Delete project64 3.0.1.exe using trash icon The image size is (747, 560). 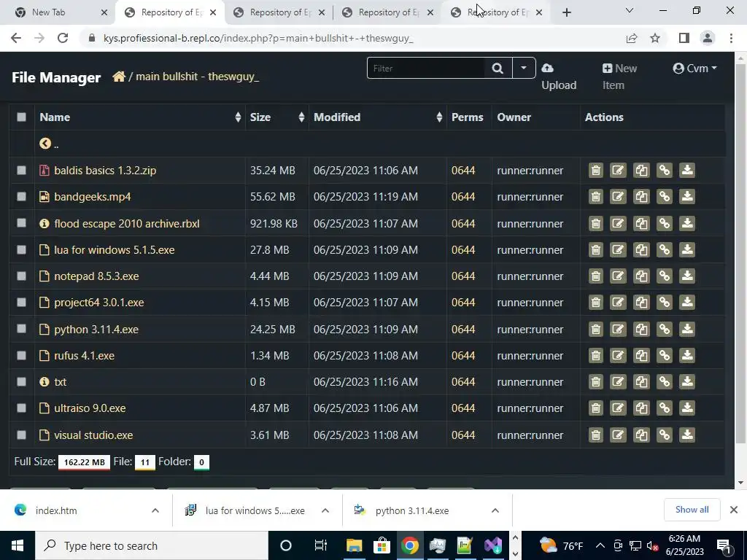(x=595, y=303)
